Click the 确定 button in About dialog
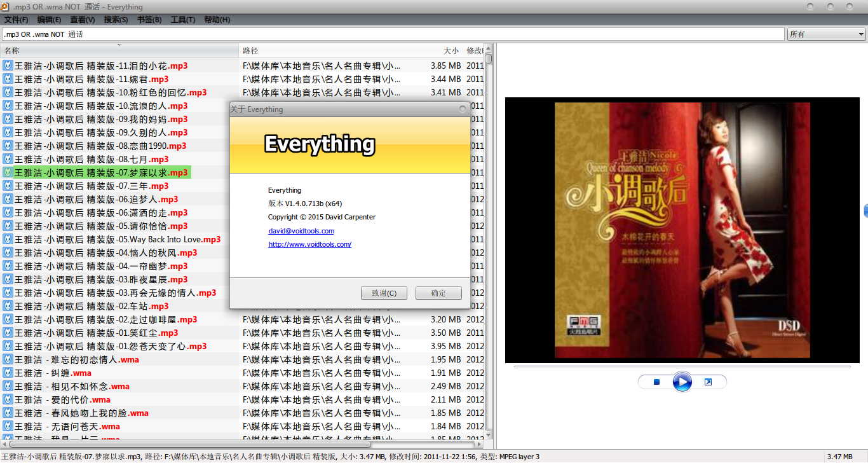 [438, 293]
